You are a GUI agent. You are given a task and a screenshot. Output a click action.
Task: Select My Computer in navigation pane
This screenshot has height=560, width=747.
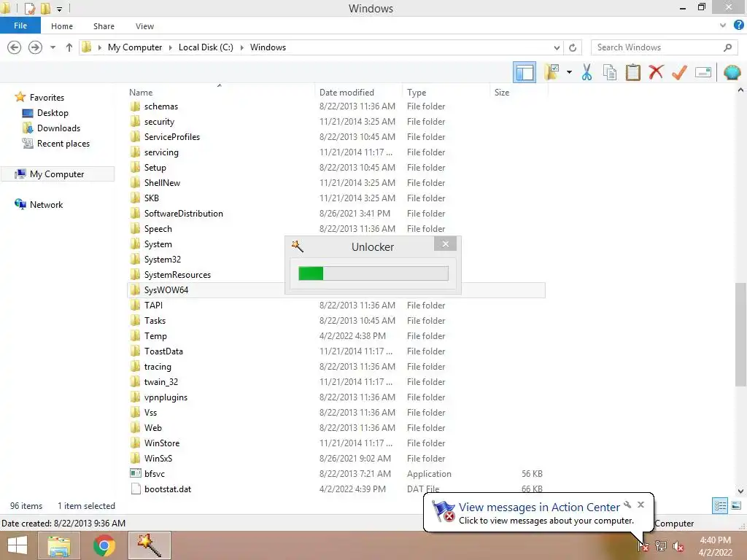click(57, 174)
